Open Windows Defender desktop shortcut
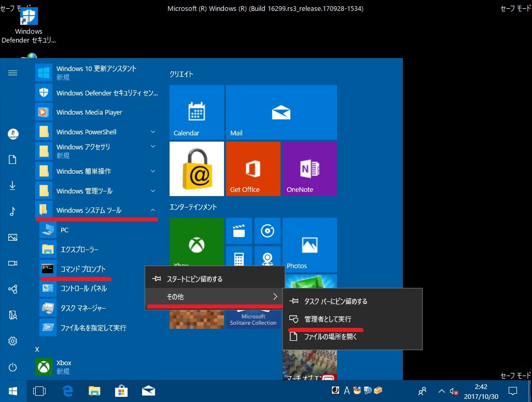 coord(29,26)
